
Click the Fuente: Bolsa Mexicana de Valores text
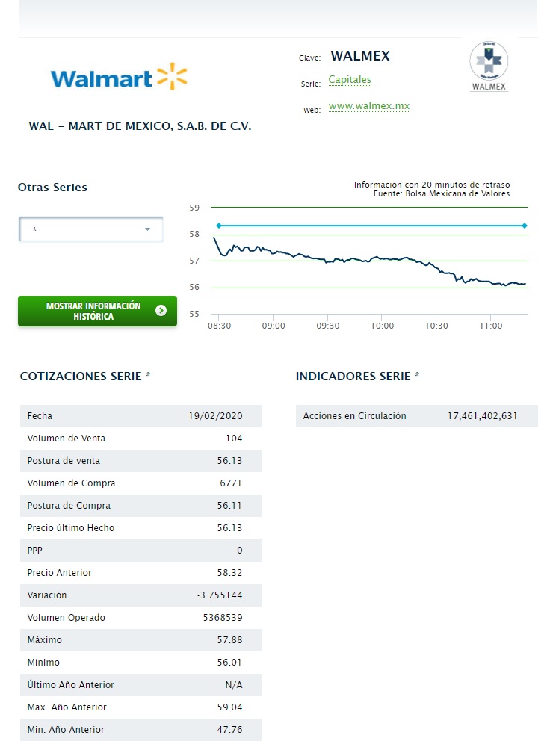click(x=442, y=193)
